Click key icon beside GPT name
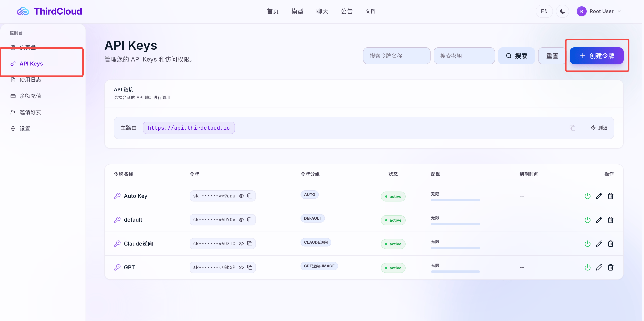Image resolution: width=644 pixels, height=321 pixels. (x=117, y=267)
